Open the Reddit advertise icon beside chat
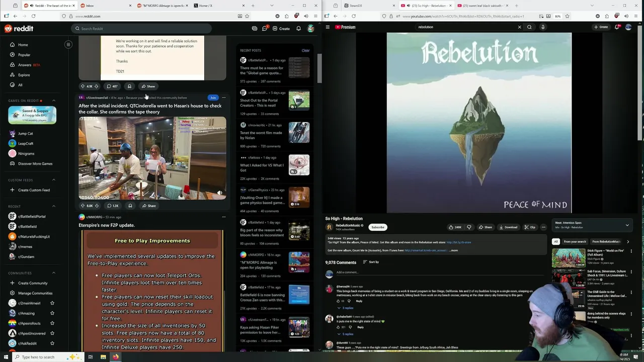The image size is (644, 362). pyautogui.click(x=255, y=29)
